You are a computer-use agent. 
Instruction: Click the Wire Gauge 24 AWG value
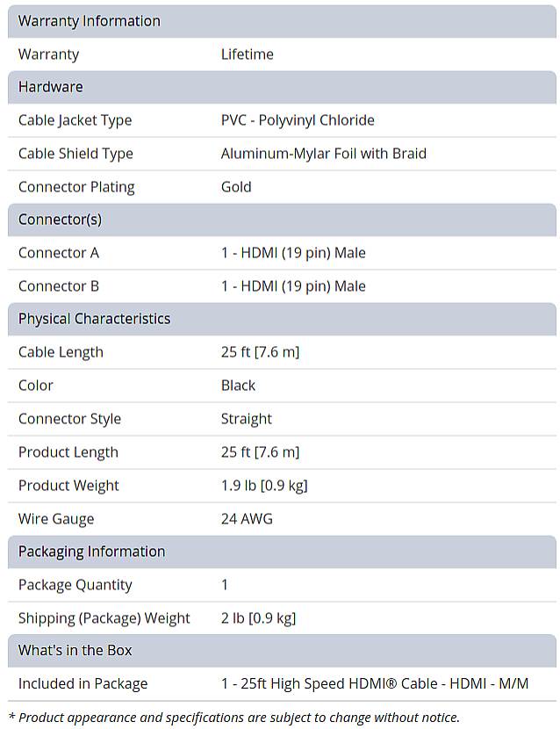click(x=247, y=519)
